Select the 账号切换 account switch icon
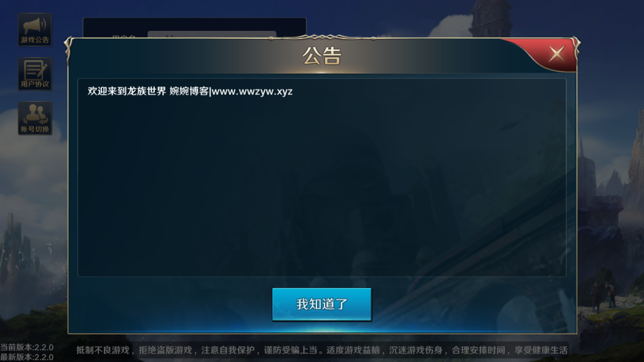644x362 pixels. (x=35, y=118)
